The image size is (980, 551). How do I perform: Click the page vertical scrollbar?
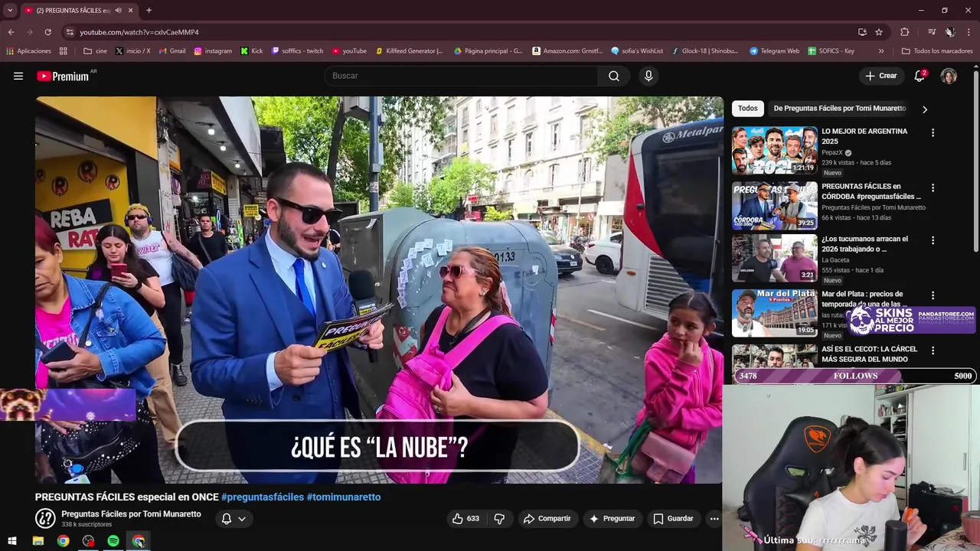[x=975, y=161]
